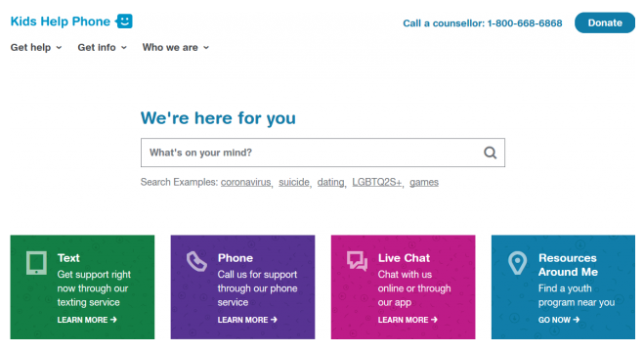The width and height of the screenshot is (644, 352).
Task: Expand the Get info dropdown
Action: coord(103,48)
